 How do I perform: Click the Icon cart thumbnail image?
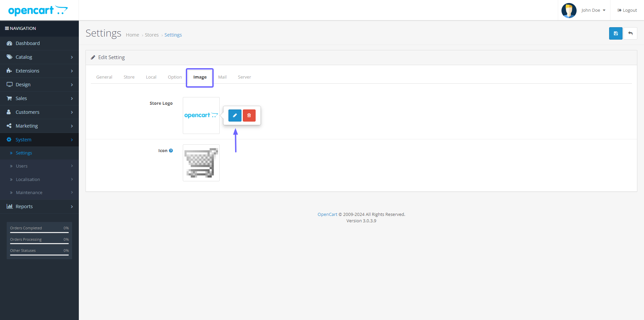(x=201, y=163)
